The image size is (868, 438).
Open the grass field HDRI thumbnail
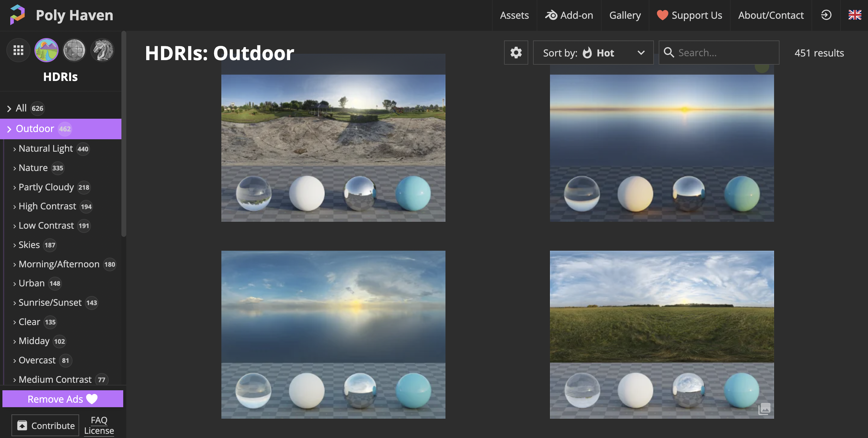[662, 335]
